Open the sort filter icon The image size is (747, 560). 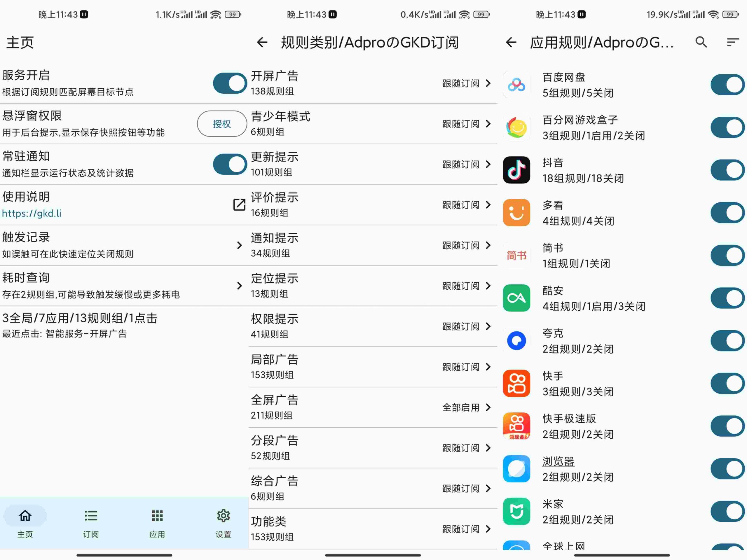[x=732, y=42]
